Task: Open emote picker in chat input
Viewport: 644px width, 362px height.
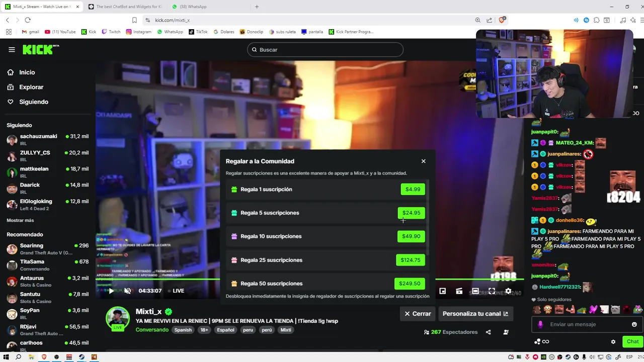Action: tap(634, 324)
